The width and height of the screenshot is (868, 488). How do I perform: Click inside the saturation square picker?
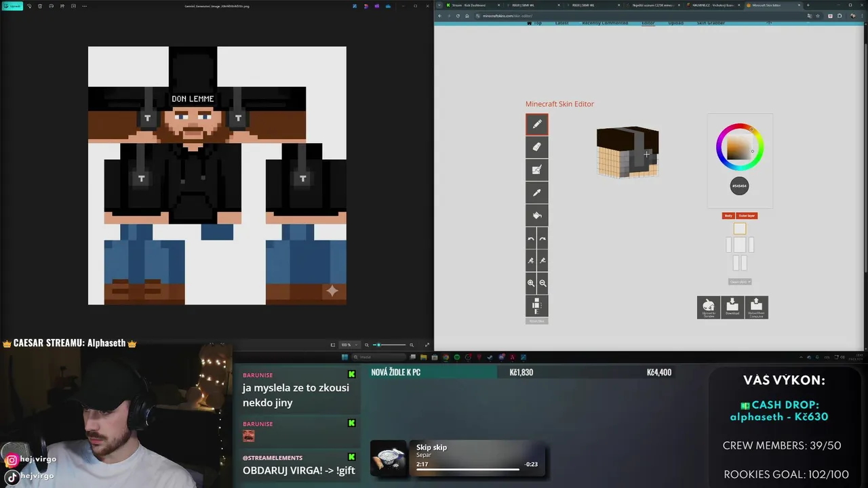(x=739, y=147)
